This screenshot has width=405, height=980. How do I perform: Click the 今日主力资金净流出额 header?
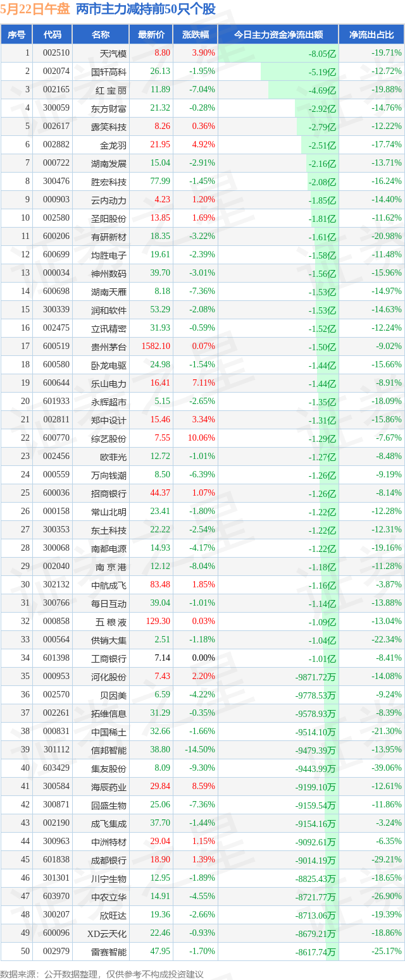(278, 35)
